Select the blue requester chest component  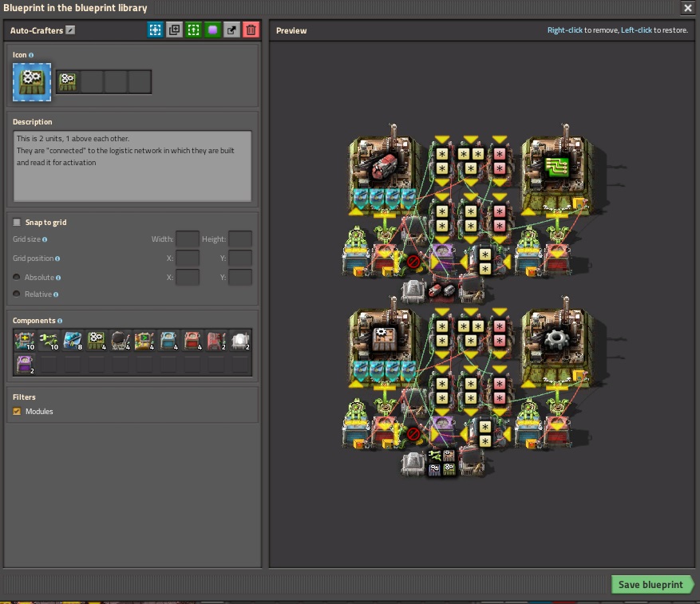tap(168, 341)
